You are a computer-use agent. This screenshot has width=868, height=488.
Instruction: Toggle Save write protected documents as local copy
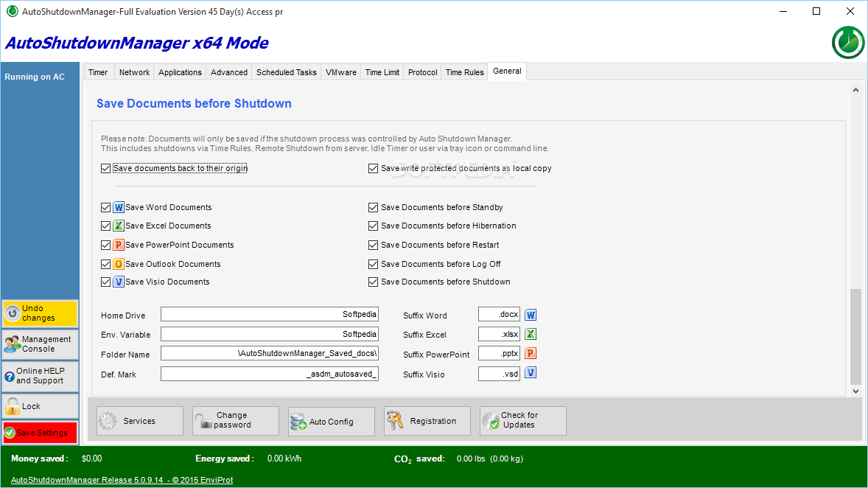tap(373, 168)
